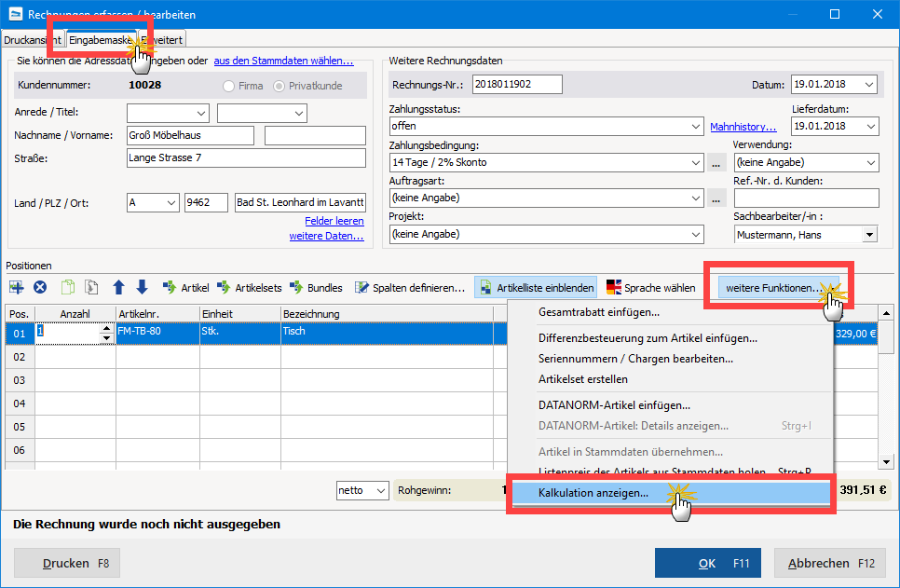Move position up with blue arrow
This screenshot has width=900, height=588.
(118, 287)
